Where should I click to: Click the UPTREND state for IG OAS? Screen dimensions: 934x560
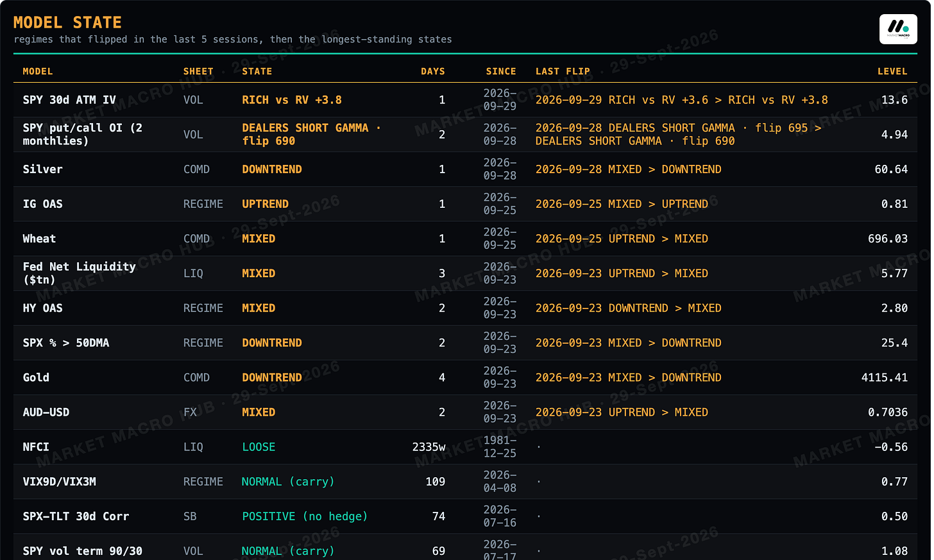[x=266, y=204]
